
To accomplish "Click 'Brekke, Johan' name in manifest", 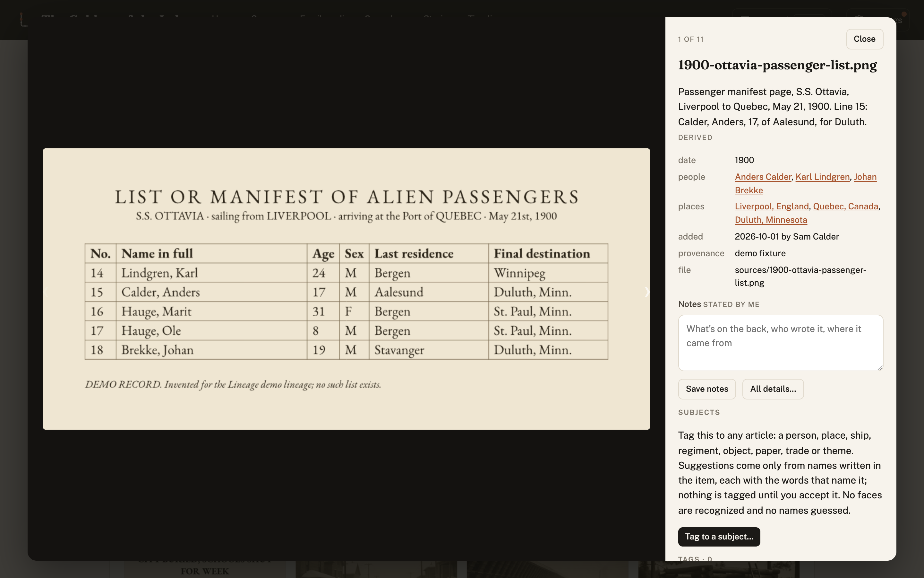I will pyautogui.click(x=157, y=350).
